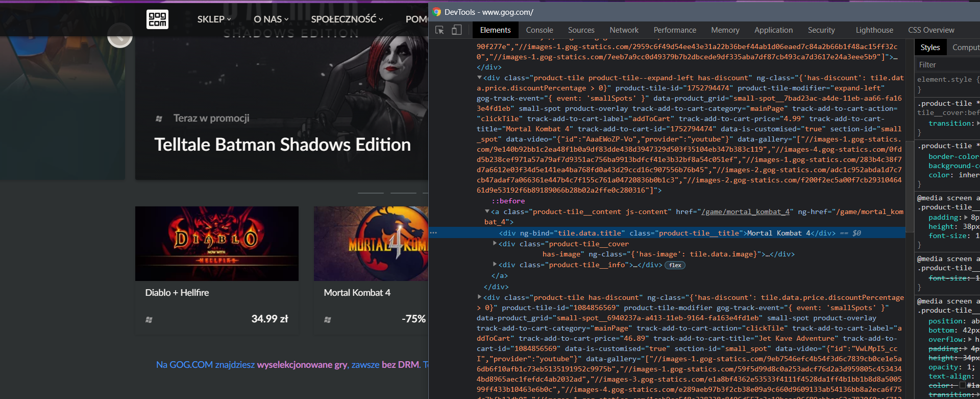Select the product-tile__title Mortal Kombat 4 DOM line
This screenshot has height=399, width=980.
coord(667,233)
